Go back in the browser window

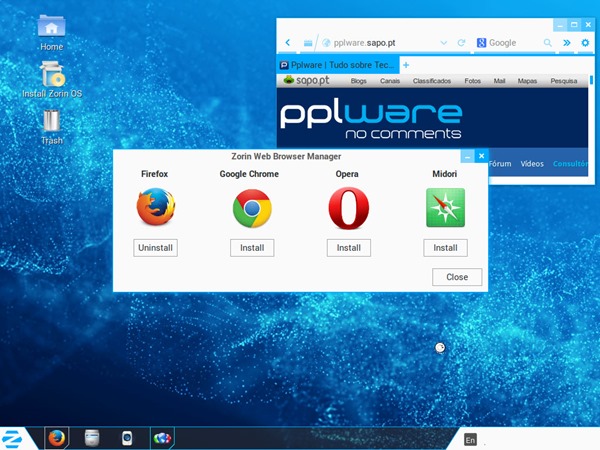tap(288, 42)
